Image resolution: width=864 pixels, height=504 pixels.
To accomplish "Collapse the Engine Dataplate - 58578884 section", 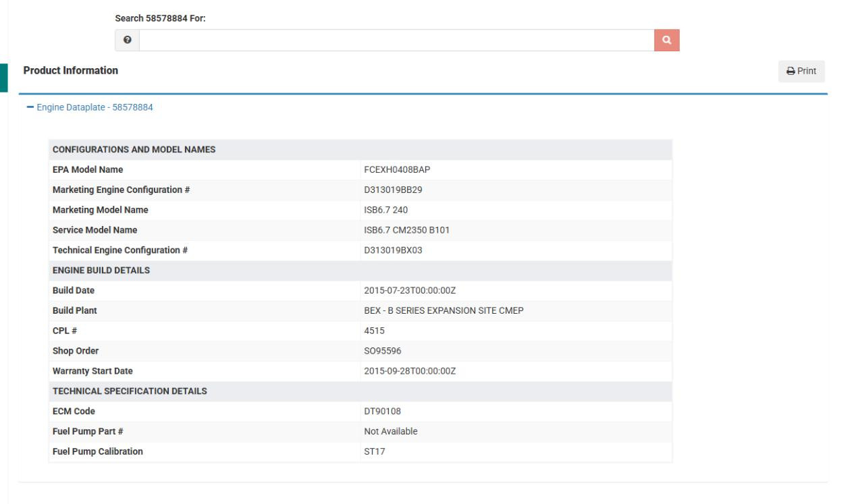I will pyautogui.click(x=90, y=107).
